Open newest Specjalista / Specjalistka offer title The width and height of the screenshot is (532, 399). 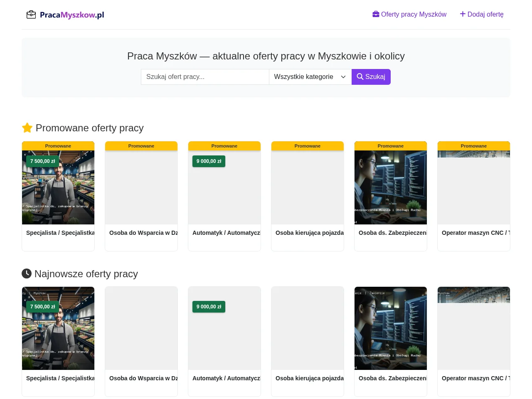(x=60, y=378)
